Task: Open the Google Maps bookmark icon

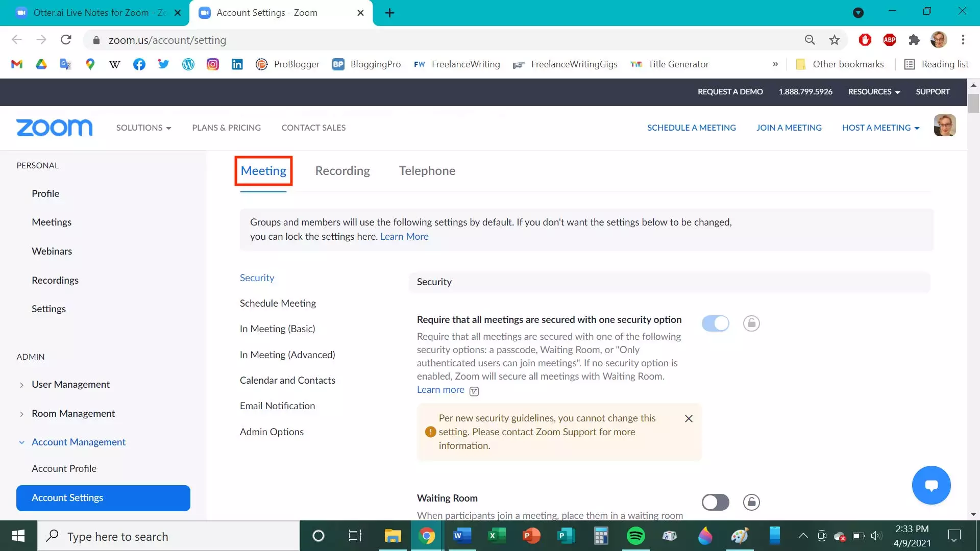Action: pyautogui.click(x=90, y=64)
